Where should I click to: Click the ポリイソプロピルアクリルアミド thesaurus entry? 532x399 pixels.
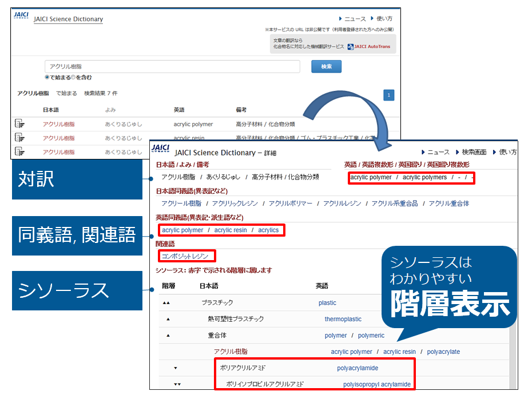(265, 384)
